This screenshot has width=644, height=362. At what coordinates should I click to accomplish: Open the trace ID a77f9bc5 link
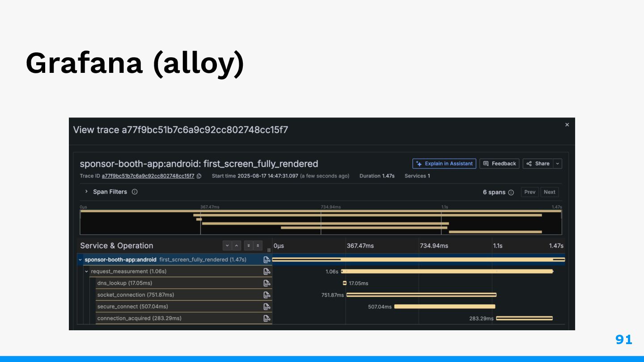[x=148, y=176]
